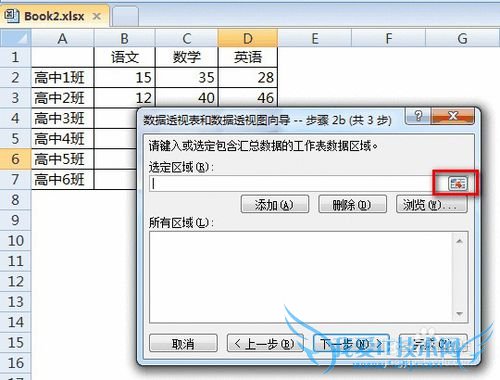Viewport: 500px width, 380px height.
Task: Click the 删除(D) button
Action: click(352, 204)
